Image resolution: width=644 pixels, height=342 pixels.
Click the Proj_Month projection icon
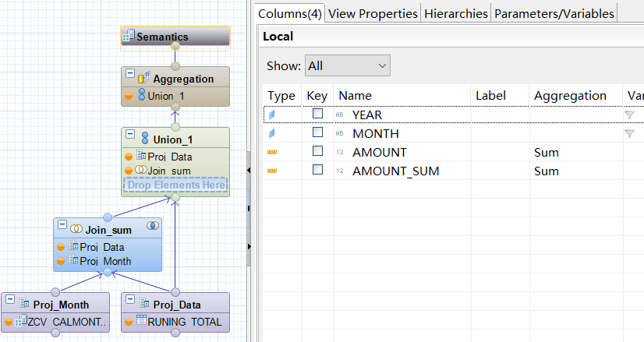pyautogui.click(x=26, y=304)
